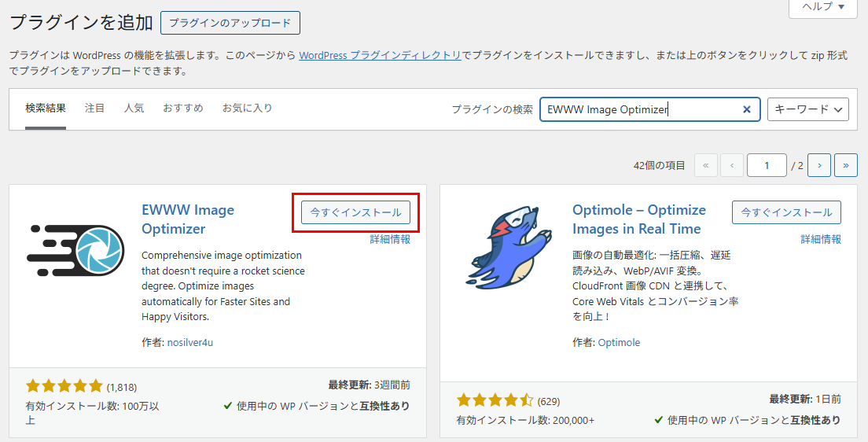Image resolution: width=868 pixels, height=442 pixels.
Task: Click the Optimole penguin plugin icon
Action: (509, 247)
